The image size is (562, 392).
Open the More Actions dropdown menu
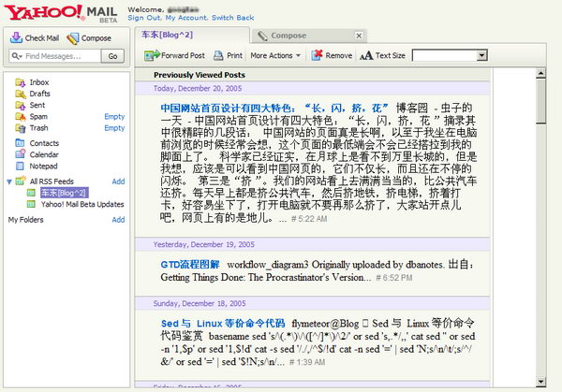click(276, 56)
